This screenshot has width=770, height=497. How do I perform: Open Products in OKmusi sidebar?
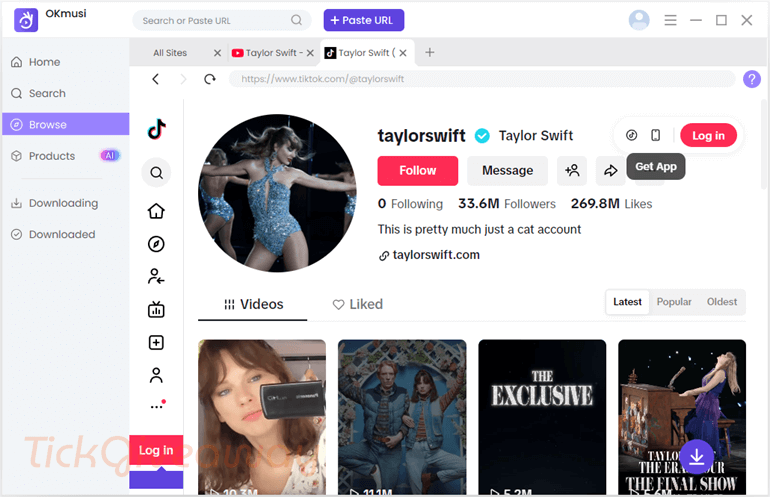coord(66,156)
